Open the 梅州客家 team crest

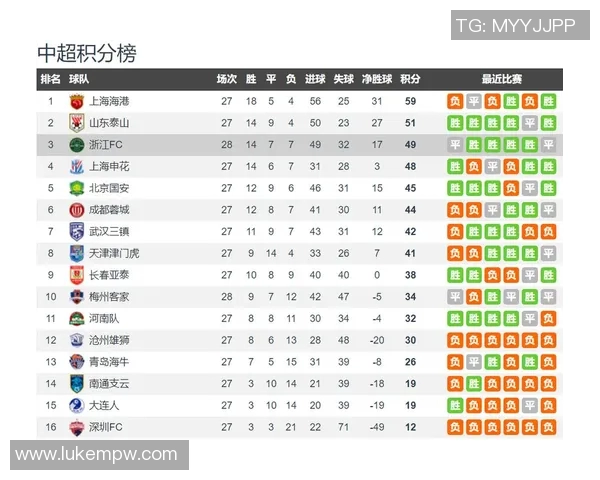coord(77,297)
